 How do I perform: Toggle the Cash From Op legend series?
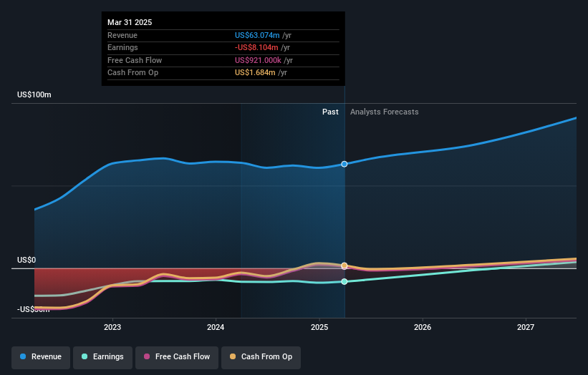261,357
